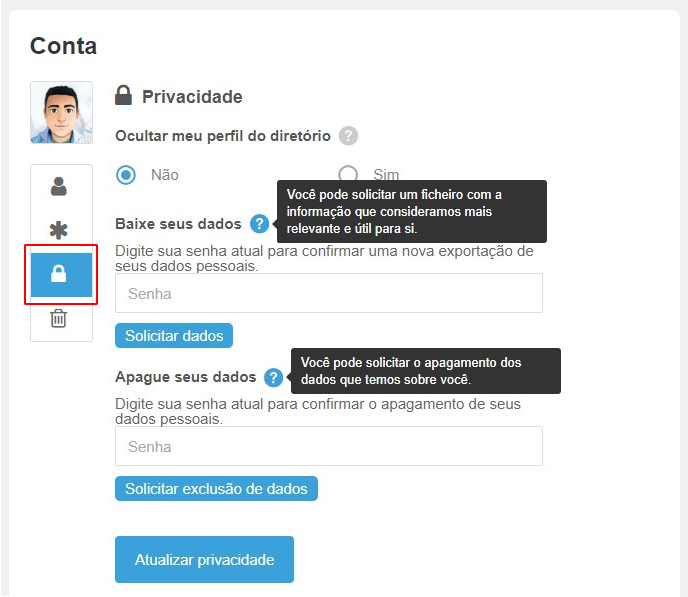Click the user avatar picture

61,112
